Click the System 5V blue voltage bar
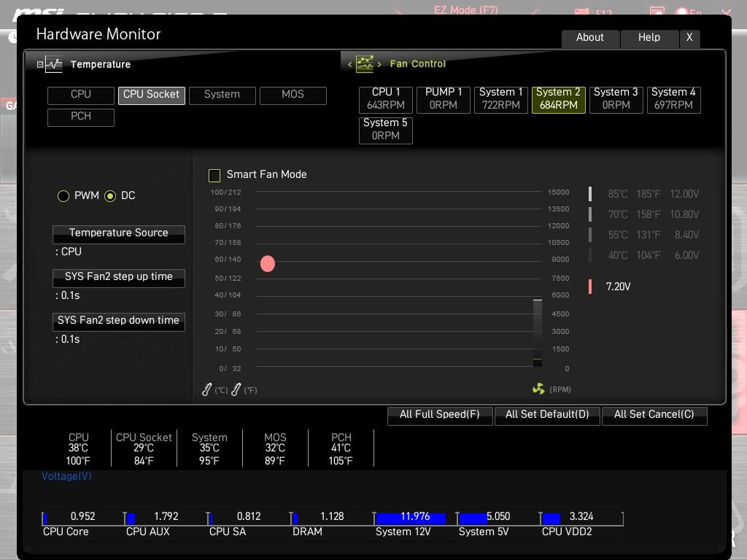The width and height of the screenshot is (747, 560). tap(473, 518)
